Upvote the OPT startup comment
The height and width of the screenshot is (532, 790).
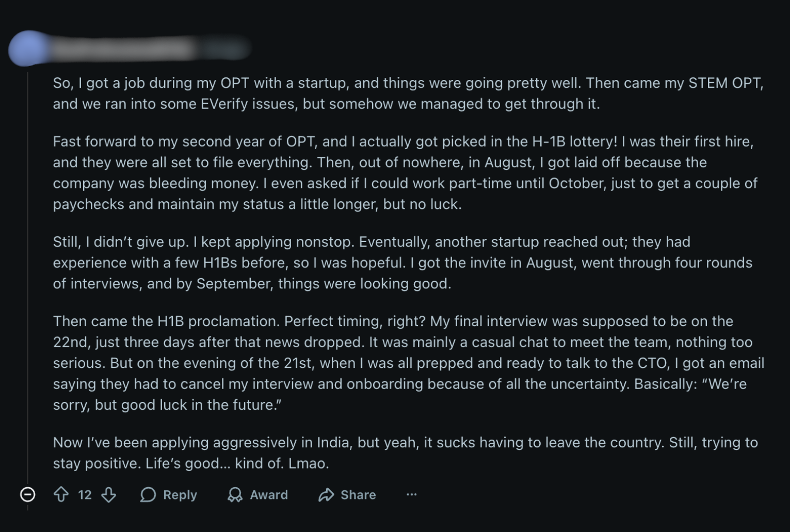coord(61,495)
